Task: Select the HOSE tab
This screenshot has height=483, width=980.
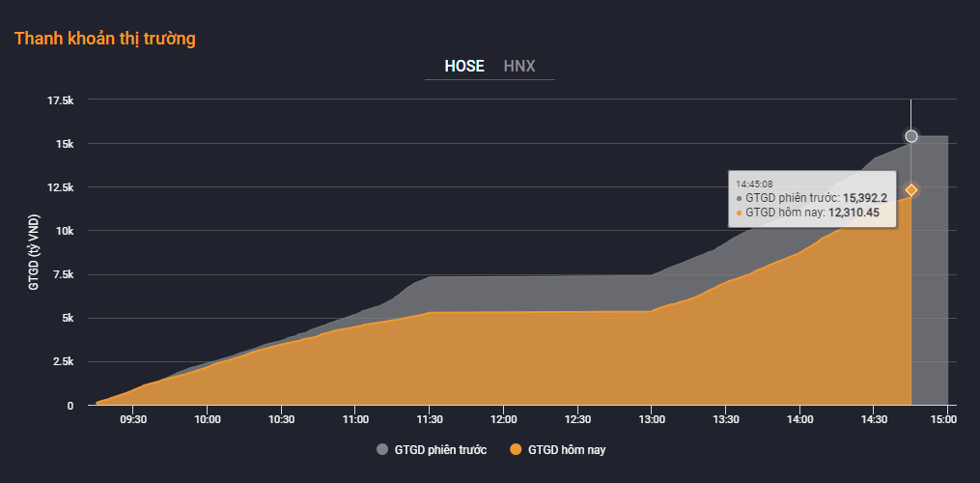Action: tap(464, 67)
